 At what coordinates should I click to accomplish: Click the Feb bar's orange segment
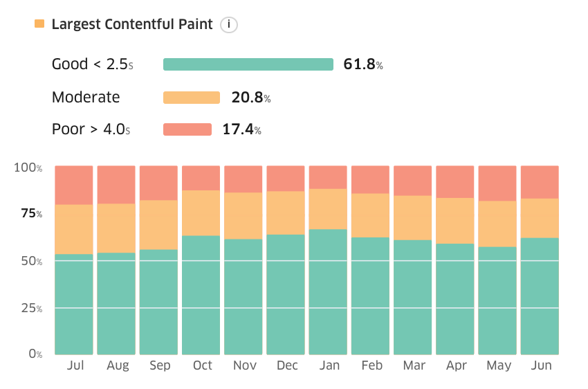(x=371, y=215)
